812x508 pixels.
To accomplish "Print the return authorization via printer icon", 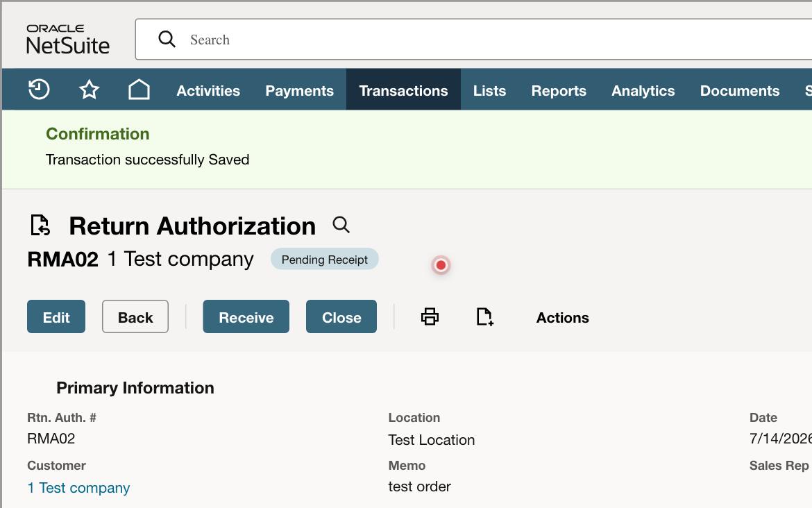I will 430,316.
